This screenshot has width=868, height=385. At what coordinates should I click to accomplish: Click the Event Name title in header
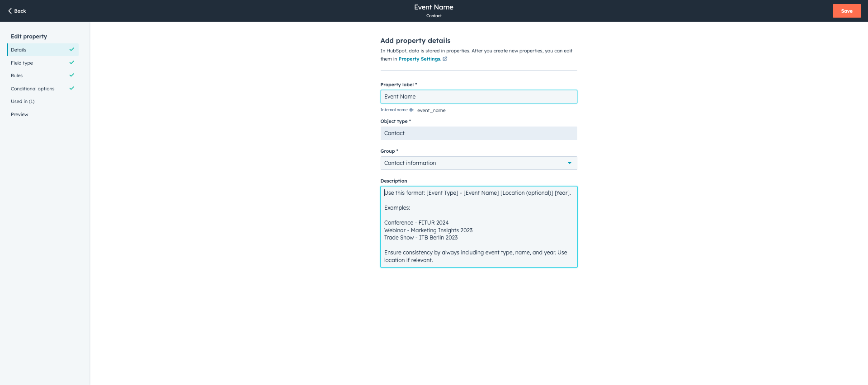pyautogui.click(x=434, y=7)
